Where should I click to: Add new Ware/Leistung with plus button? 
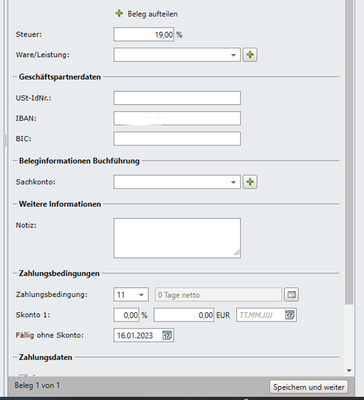(250, 55)
